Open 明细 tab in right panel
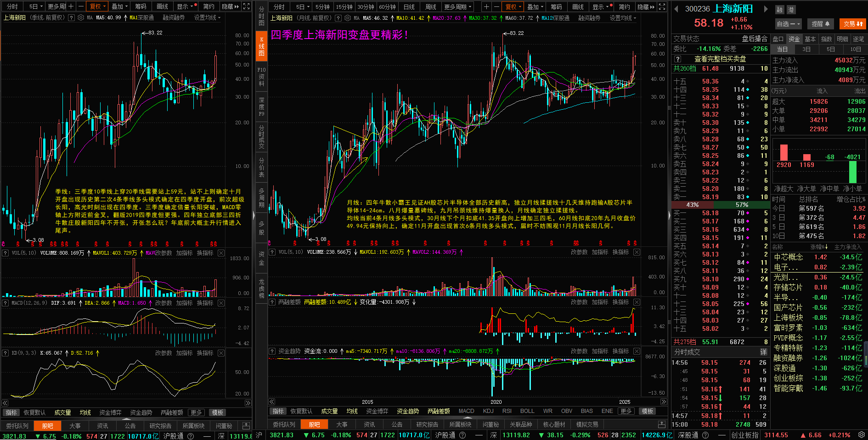Viewport: 868px width, 440px height. (842, 39)
